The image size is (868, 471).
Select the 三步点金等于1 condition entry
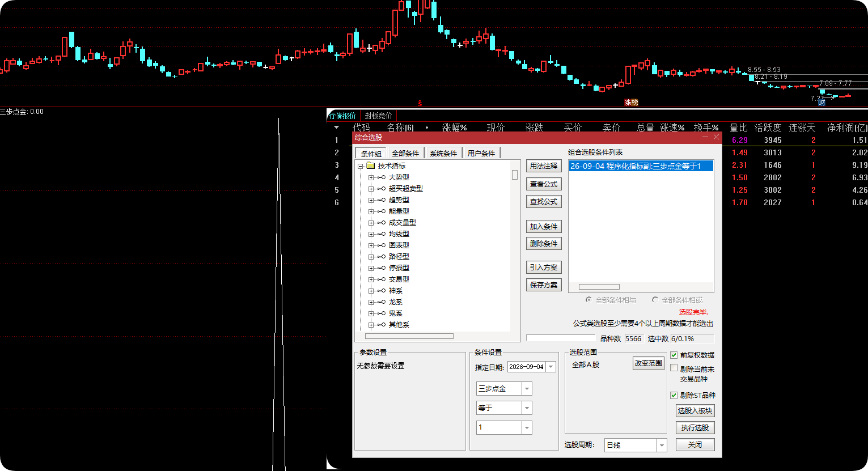pos(641,166)
